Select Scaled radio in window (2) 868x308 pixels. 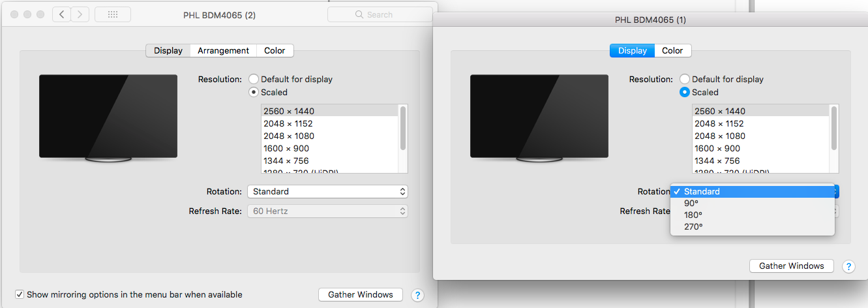coord(254,92)
